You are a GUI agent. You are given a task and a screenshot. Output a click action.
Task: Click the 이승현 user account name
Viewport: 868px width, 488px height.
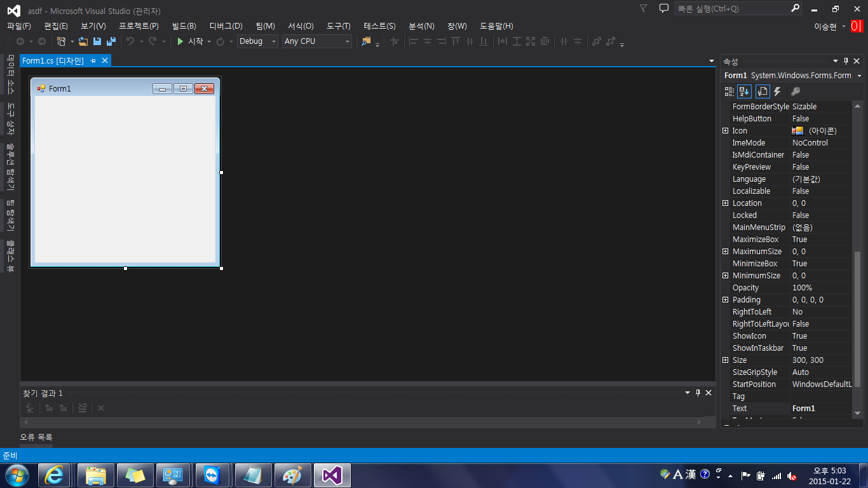point(825,26)
